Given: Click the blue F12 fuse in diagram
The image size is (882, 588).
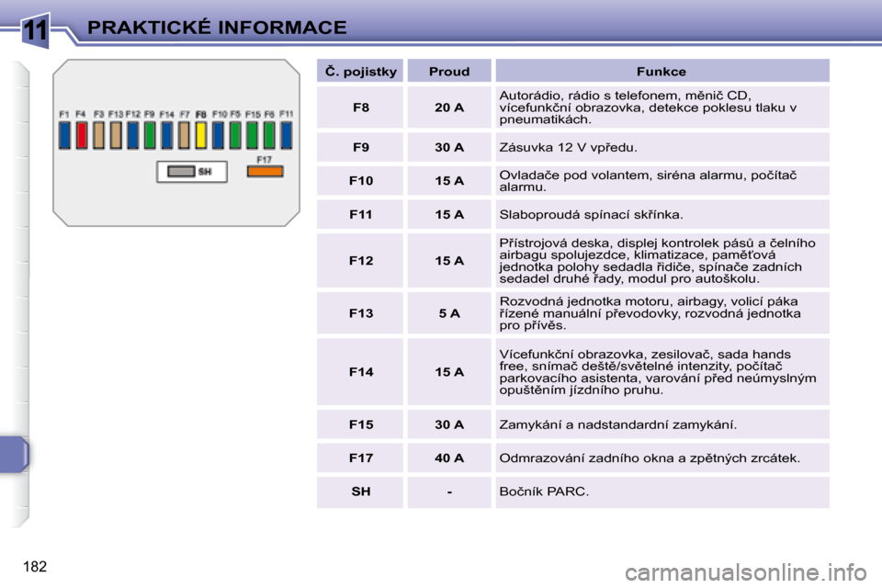Looking at the screenshot, I should pos(132,136).
